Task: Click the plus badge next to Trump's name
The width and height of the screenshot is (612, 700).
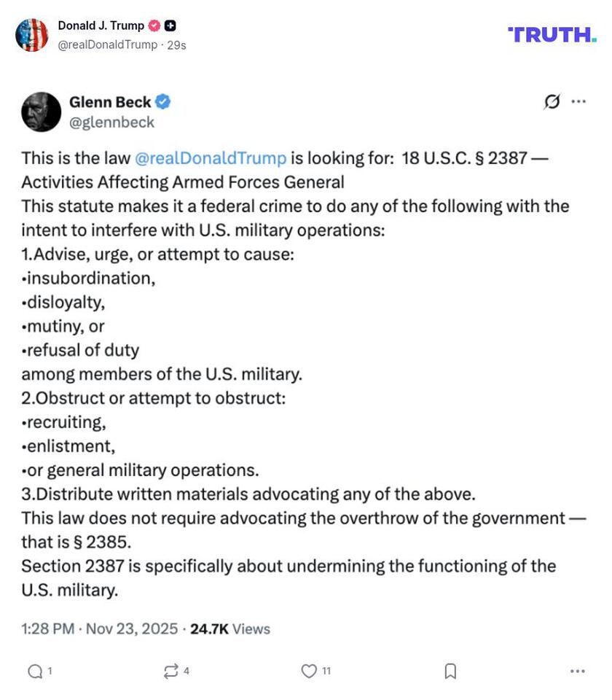Action: (170, 26)
